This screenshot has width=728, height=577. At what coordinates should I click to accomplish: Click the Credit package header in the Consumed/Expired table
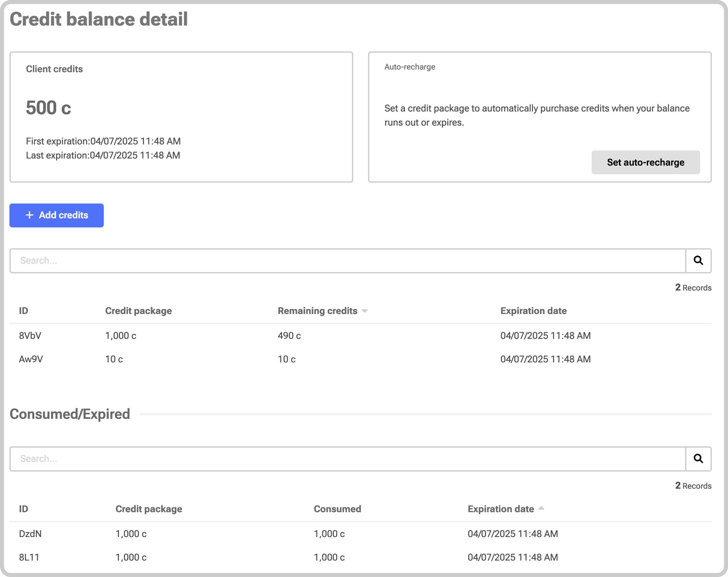[x=148, y=509]
